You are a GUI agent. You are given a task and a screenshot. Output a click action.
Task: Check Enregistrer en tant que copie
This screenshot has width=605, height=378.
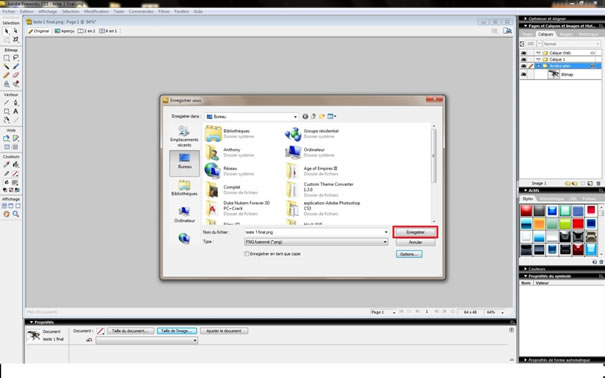point(247,254)
